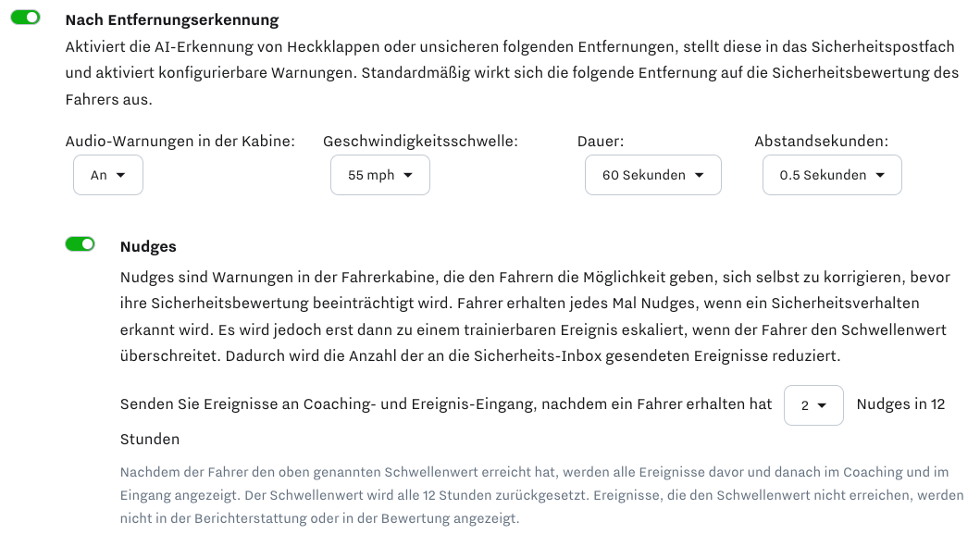Image resolution: width=980 pixels, height=534 pixels.
Task: Click the 'Abstandsekunden:' field label
Action: click(821, 142)
